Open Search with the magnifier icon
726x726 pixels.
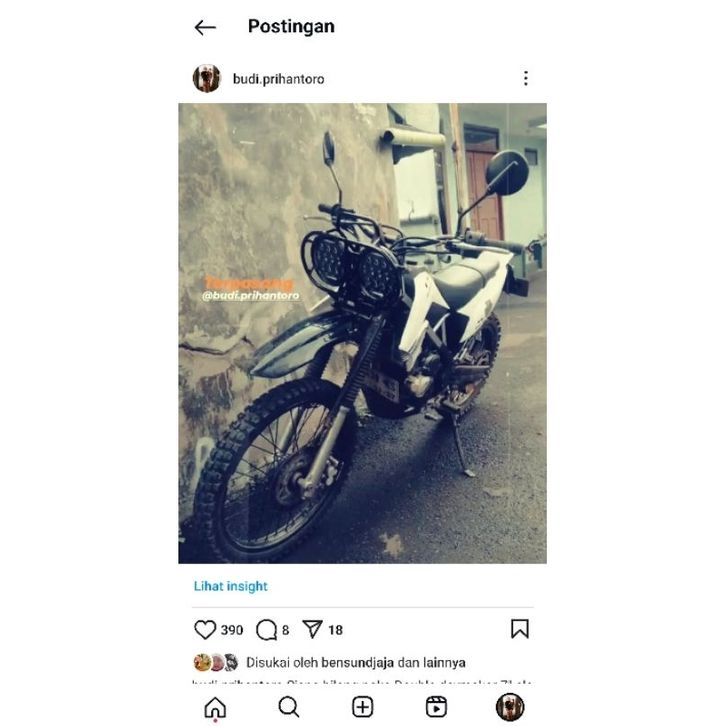click(x=288, y=707)
